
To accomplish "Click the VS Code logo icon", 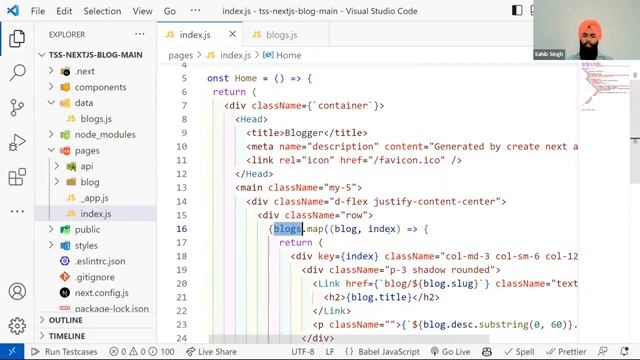I will coord(13,11).
